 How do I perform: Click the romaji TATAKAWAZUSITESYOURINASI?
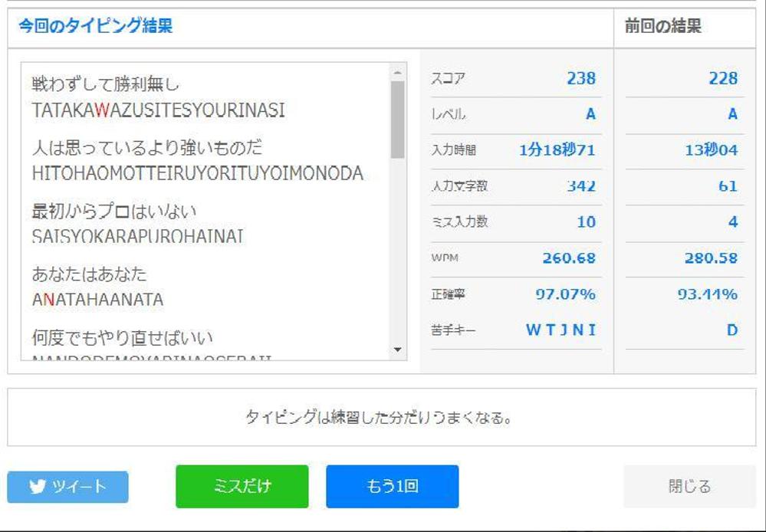(x=158, y=110)
